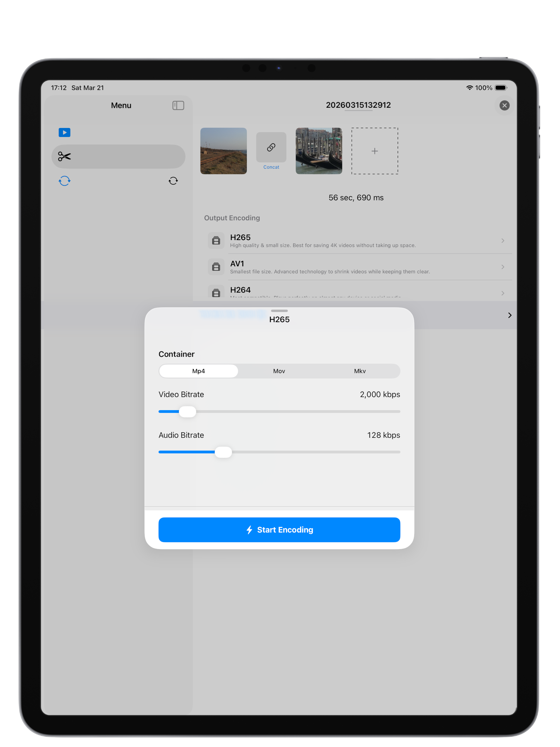Select the H265 encoding row
The height and width of the screenshot is (747, 560).
[x=358, y=241]
